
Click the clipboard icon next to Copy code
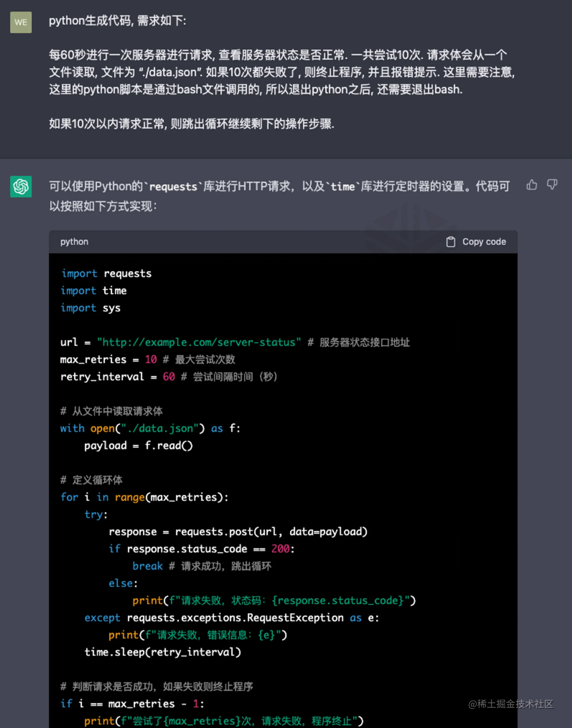pyautogui.click(x=451, y=241)
